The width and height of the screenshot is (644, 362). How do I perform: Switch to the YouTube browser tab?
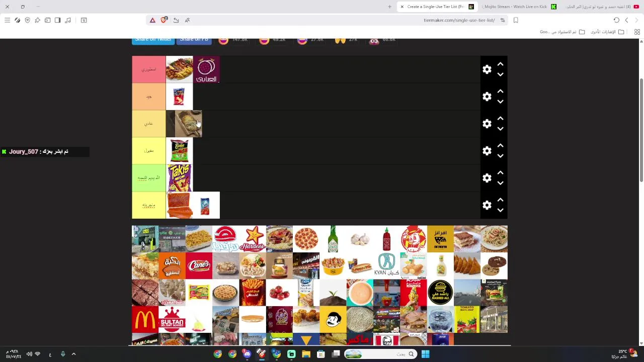(601, 7)
